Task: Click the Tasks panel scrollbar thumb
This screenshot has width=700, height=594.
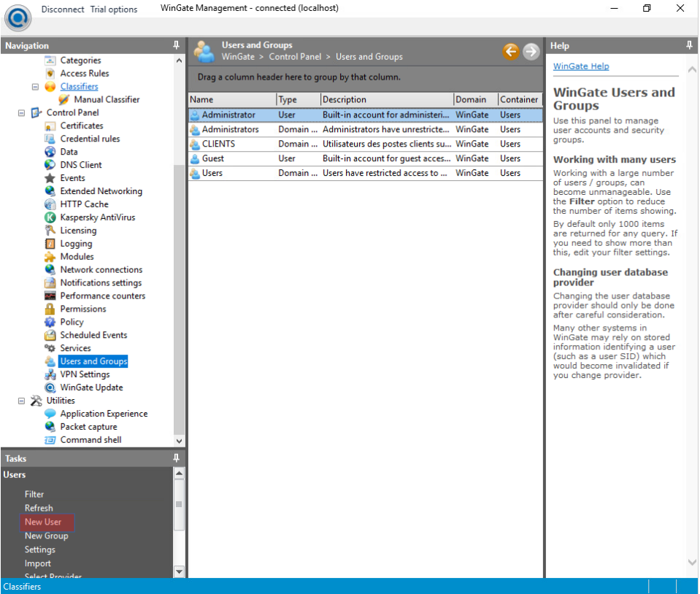Action: click(179, 504)
